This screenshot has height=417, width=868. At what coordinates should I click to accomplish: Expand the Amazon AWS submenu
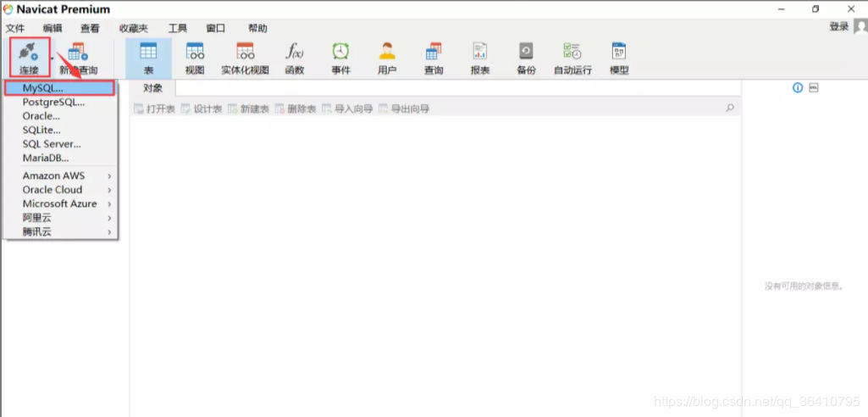60,175
